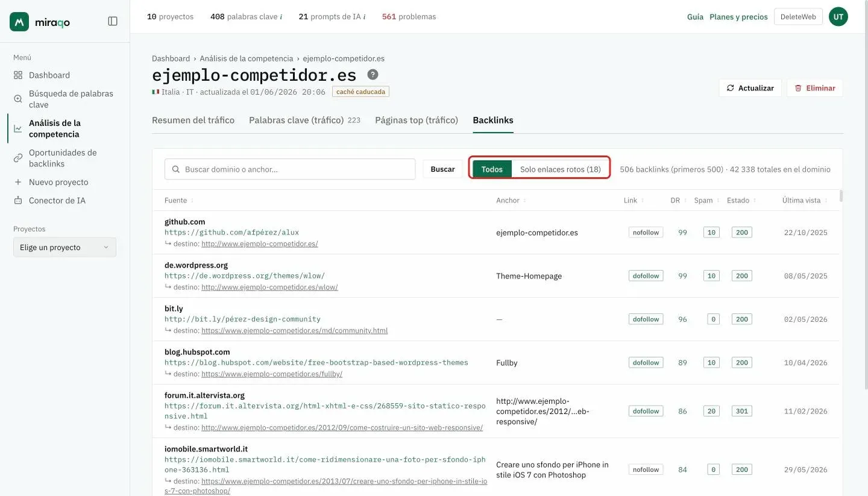
Task: Sort table by Última vista column
Action: point(804,201)
